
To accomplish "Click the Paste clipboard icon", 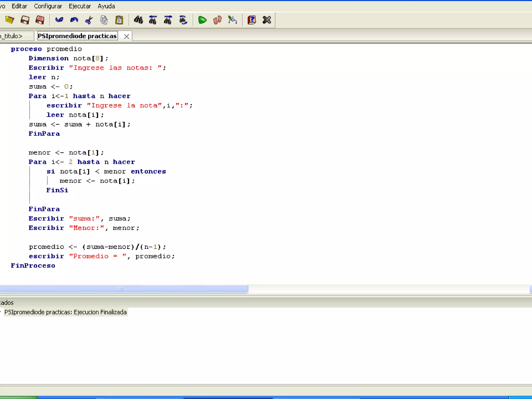I will (x=119, y=20).
